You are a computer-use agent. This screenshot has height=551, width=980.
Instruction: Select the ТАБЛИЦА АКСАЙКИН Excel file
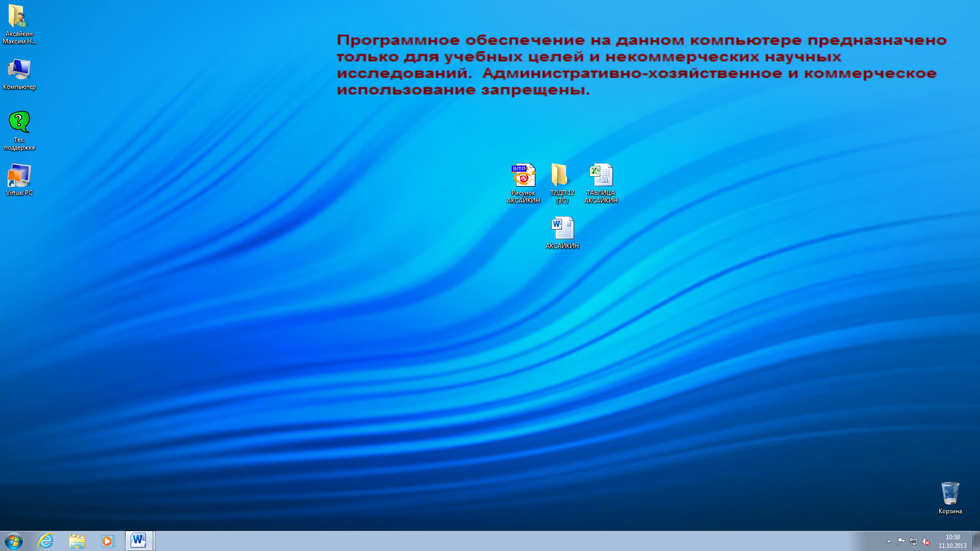click(601, 183)
